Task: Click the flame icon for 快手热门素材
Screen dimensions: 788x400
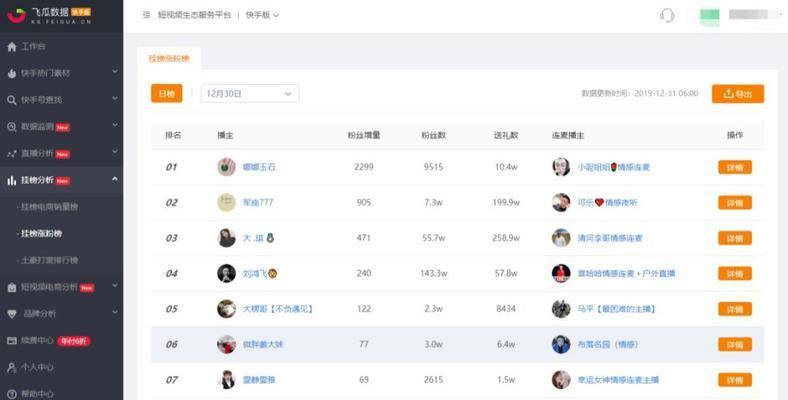Action: point(12,73)
